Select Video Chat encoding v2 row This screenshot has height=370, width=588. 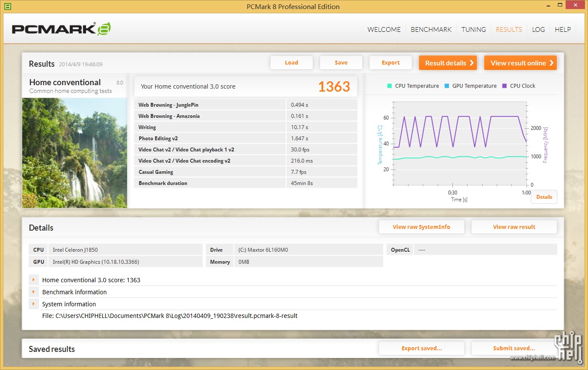tap(246, 160)
